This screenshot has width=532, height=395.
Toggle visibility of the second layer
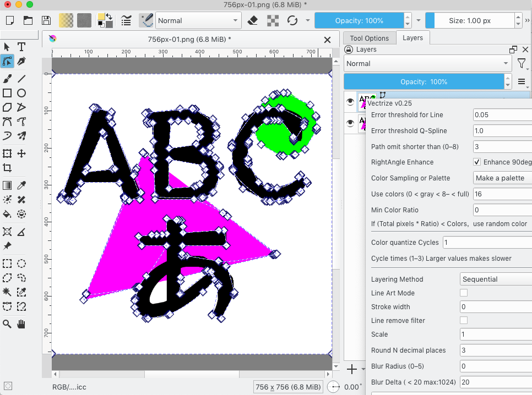pos(350,123)
